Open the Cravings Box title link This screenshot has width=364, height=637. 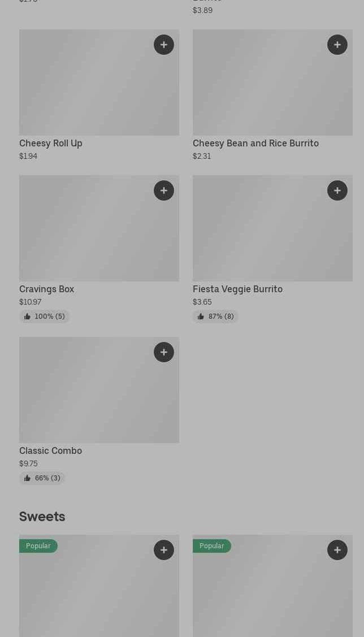tap(47, 289)
